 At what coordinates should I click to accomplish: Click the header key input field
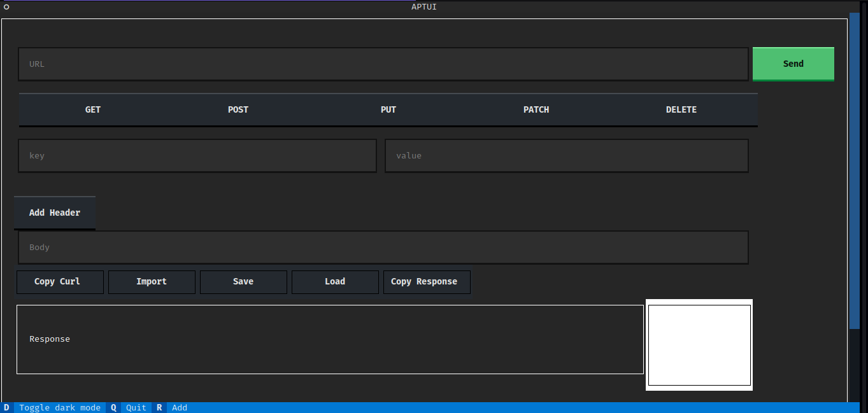point(197,156)
